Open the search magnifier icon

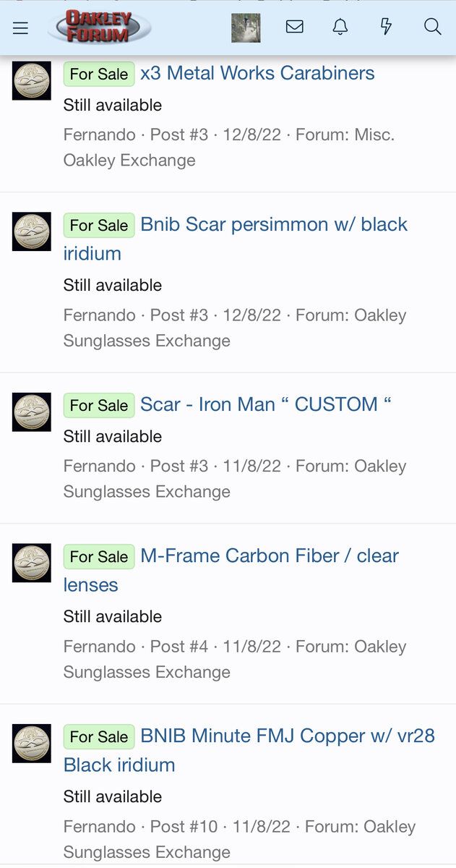[x=432, y=27]
